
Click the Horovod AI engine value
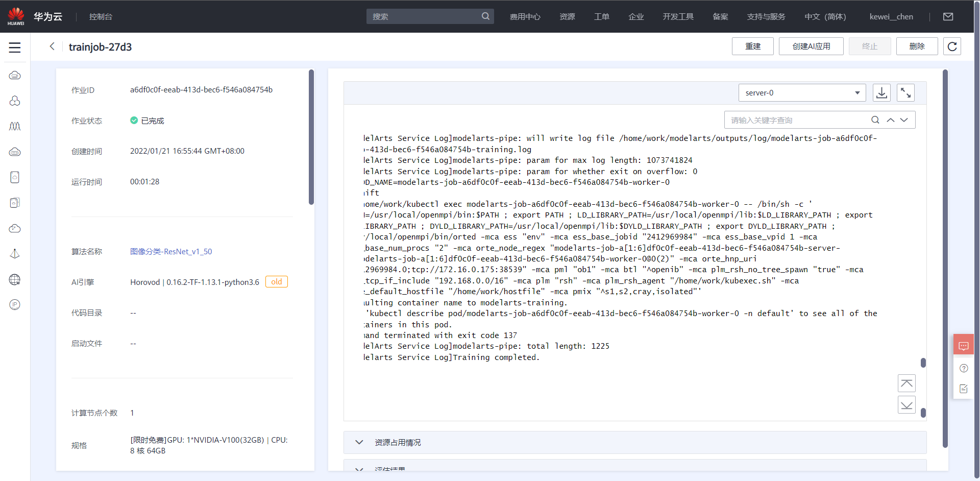point(194,282)
